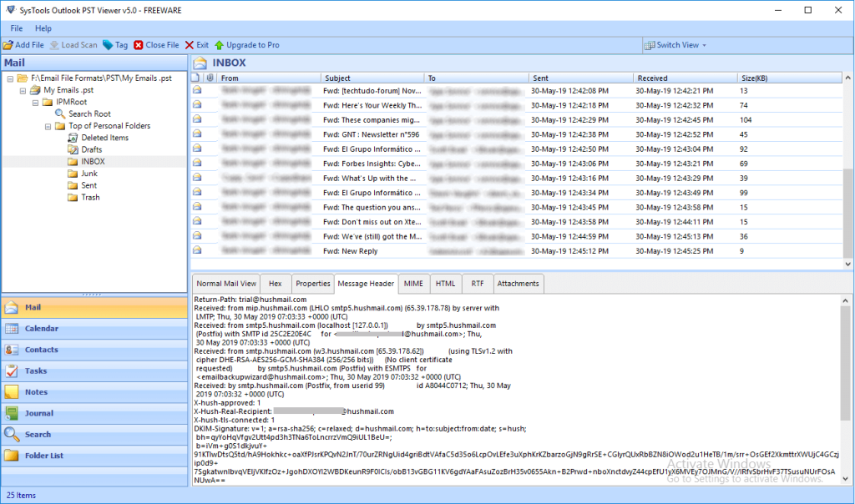This screenshot has height=504, width=855.
Task: Collapse the My Emails .pst node
Action: (x=23, y=90)
